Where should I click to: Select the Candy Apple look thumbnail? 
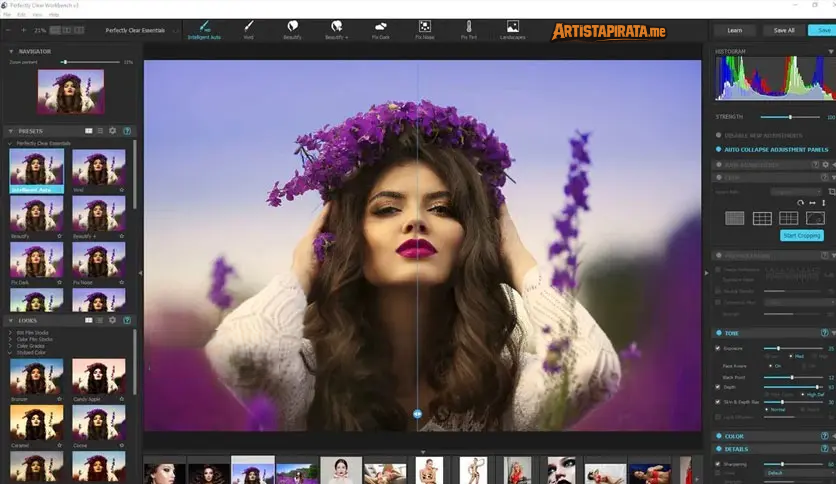click(98, 377)
